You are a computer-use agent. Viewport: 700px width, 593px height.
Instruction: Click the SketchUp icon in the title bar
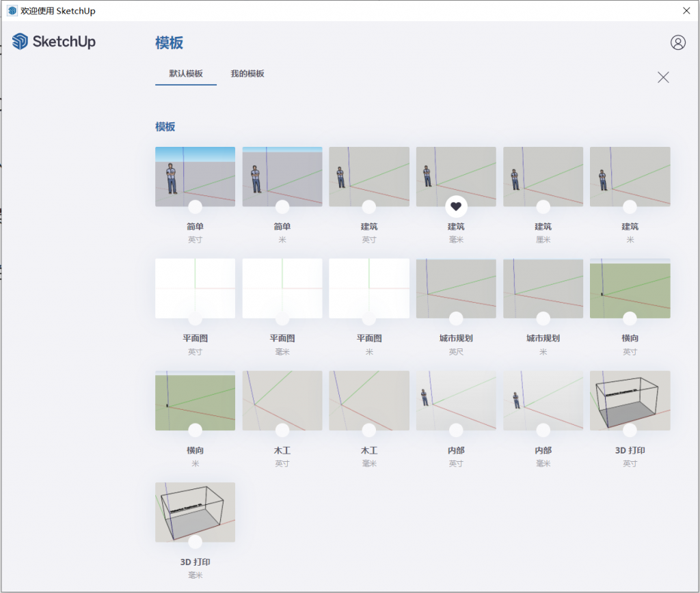[12, 10]
